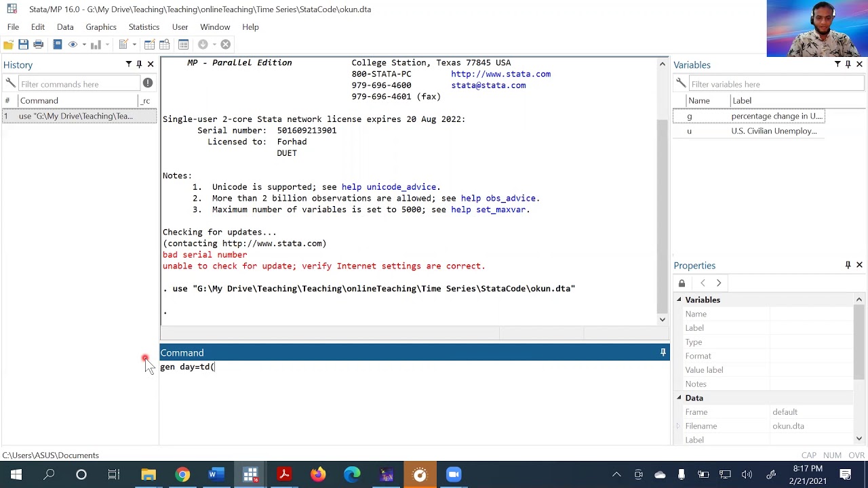The width and height of the screenshot is (868, 488).
Task: Click the History filter wrench icon
Action: [x=10, y=83]
